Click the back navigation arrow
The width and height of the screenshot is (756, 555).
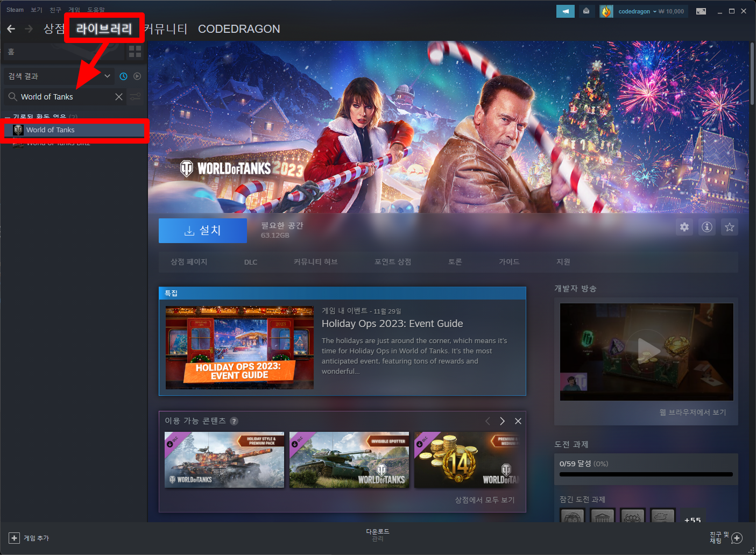11,29
